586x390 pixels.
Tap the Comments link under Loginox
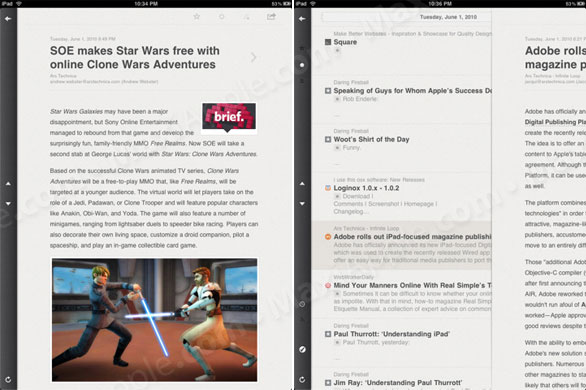[x=349, y=204]
